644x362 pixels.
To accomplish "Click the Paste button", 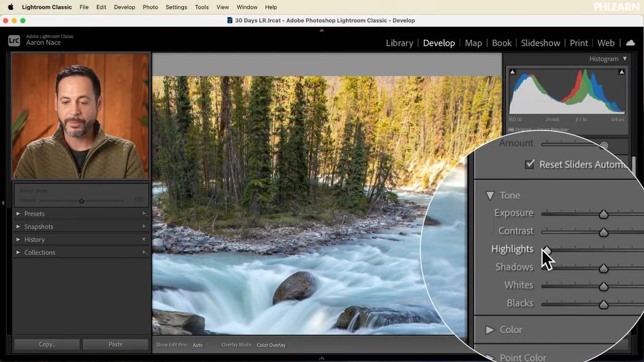I will point(115,344).
